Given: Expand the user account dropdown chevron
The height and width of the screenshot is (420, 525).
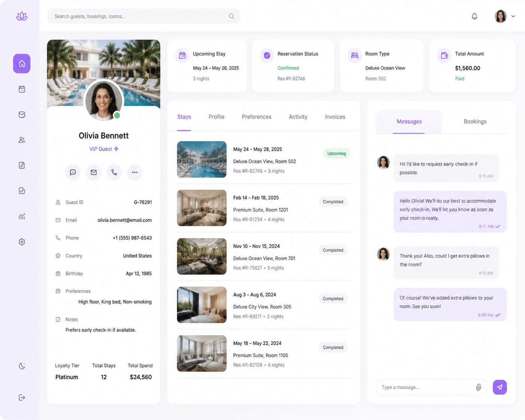Looking at the screenshot, I should click(513, 16).
